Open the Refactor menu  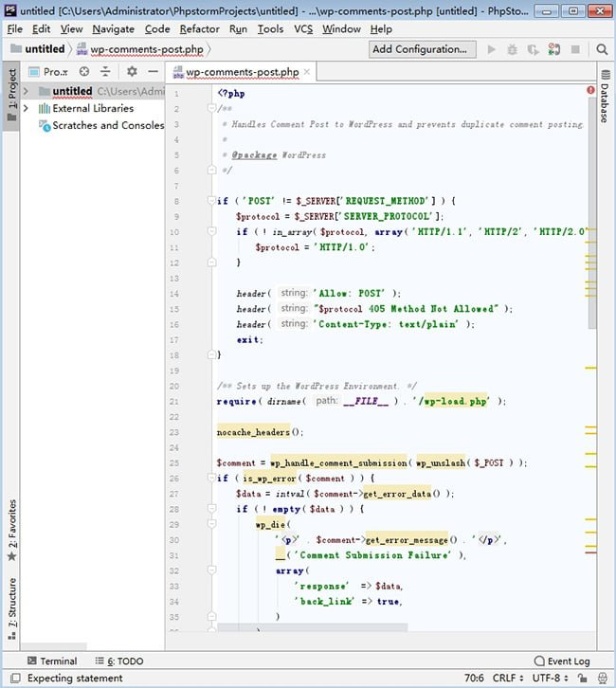[199, 29]
